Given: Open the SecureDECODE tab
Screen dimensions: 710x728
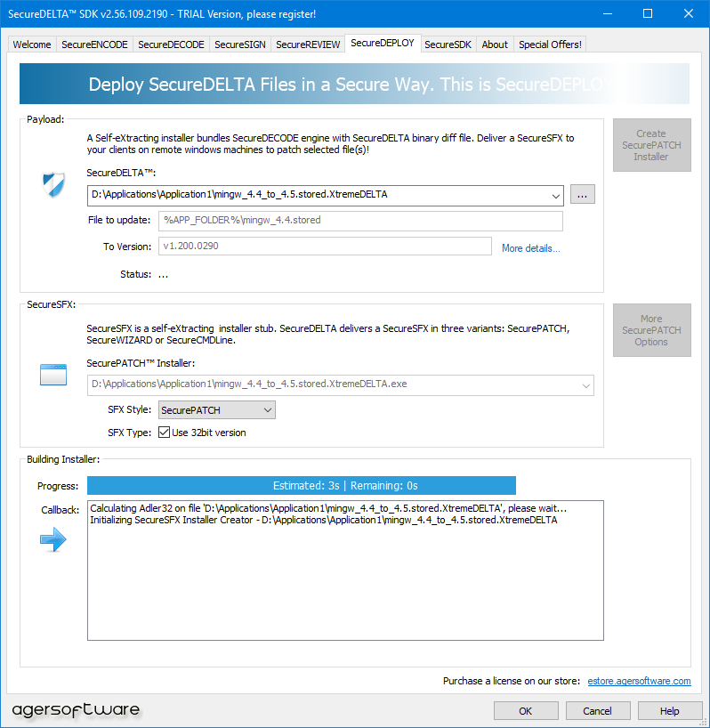Looking at the screenshot, I should [171, 44].
